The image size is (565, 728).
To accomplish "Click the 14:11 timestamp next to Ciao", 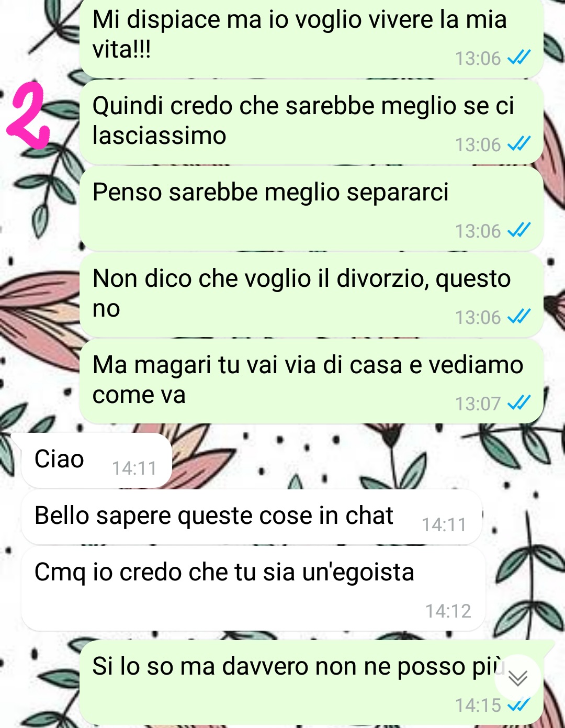I will click(134, 468).
